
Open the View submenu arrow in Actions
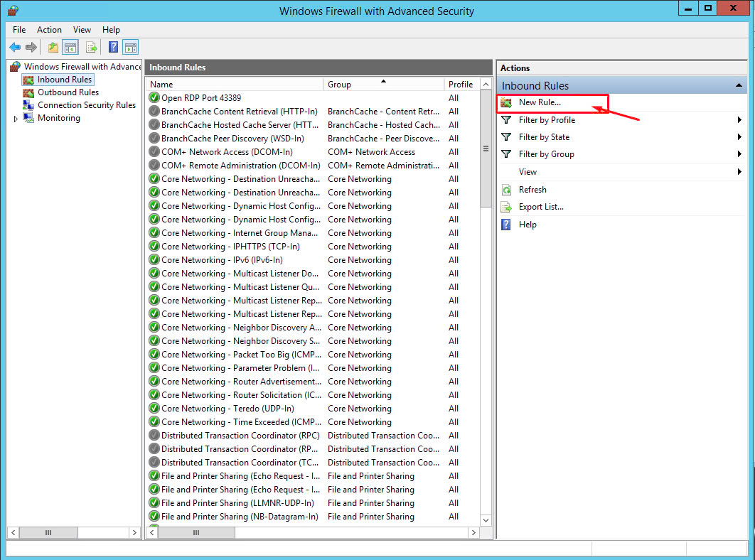(739, 172)
